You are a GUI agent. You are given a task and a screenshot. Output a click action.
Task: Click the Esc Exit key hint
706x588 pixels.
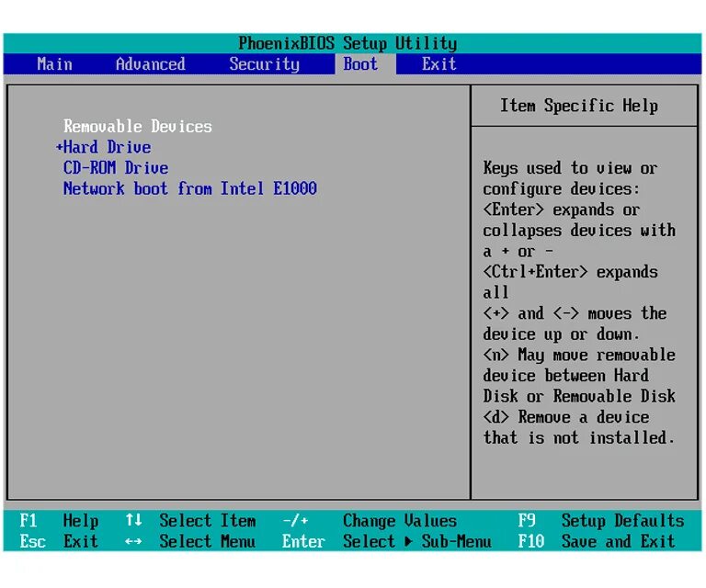pyautogui.click(x=59, y=541)
